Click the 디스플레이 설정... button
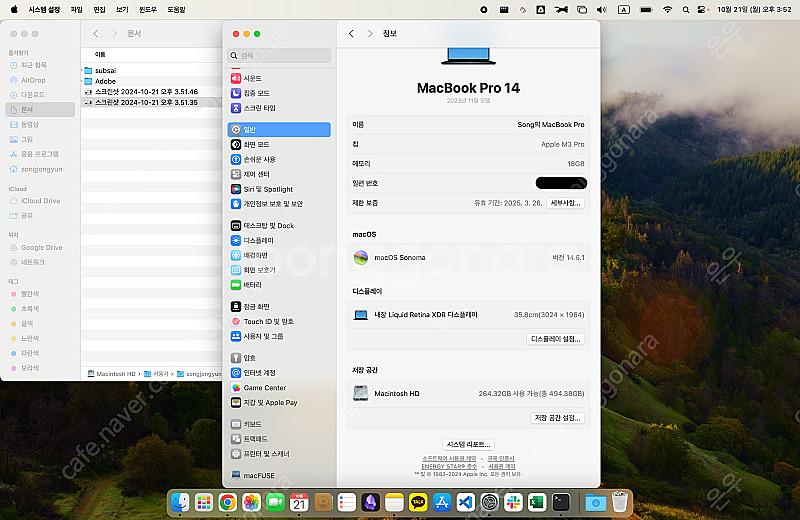The height and width of the screenshot is (520, 800). (x=556, y=339)
